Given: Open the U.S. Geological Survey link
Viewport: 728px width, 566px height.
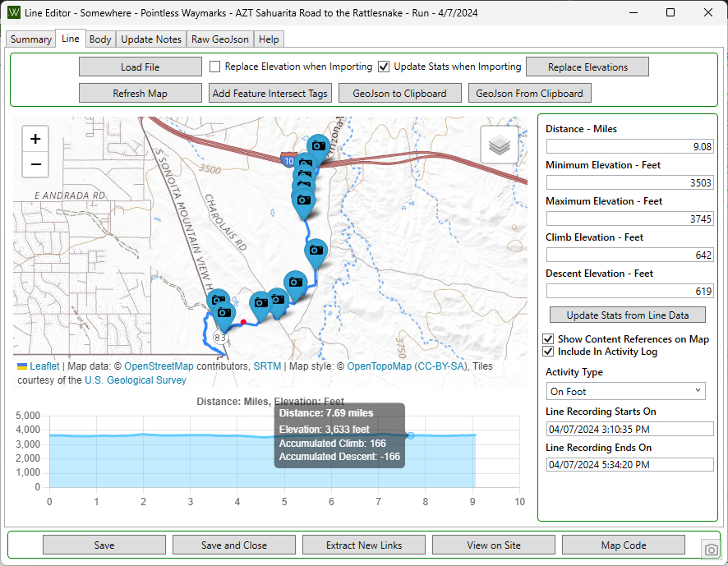Looking at the screenshot, I should click(x=135, y=380).
